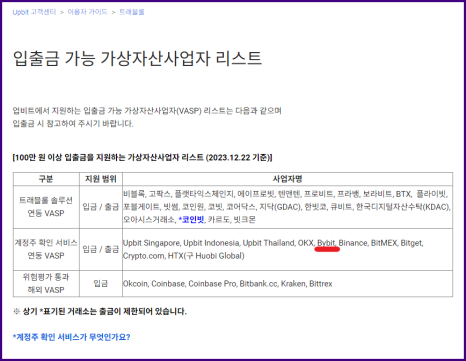Select the 위험평가 통과 해외 VASP cell

[x=46, y=283]
